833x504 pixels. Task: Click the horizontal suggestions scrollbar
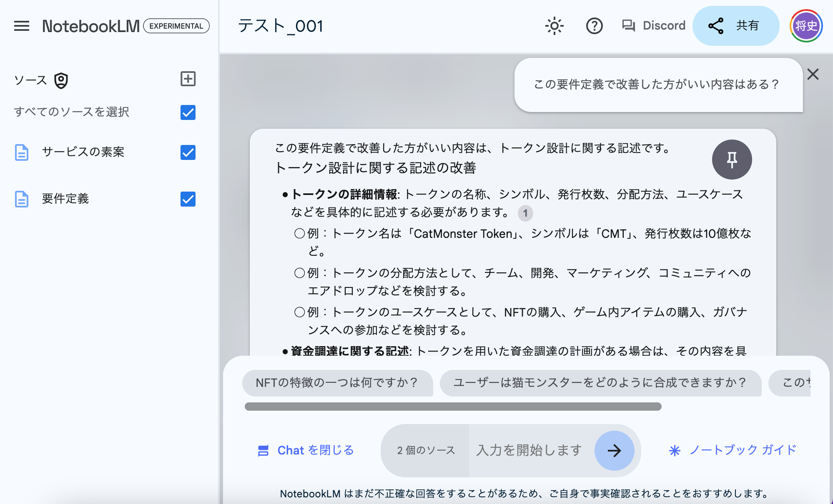click(x=453, y=407)
